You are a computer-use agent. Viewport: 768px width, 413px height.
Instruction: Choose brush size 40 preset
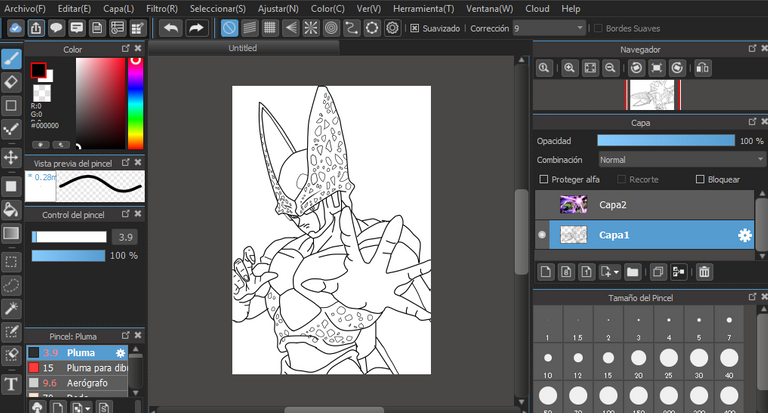(729, 364)
